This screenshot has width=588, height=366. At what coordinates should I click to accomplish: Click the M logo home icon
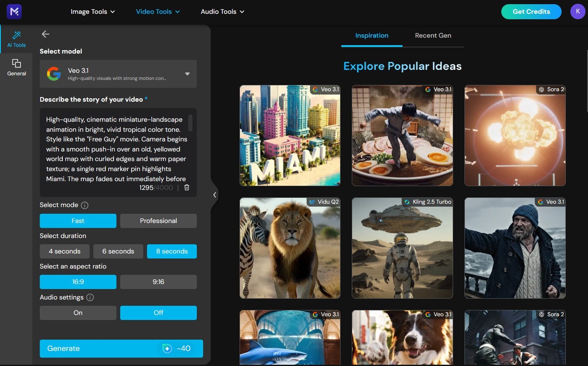click(14, 12)
